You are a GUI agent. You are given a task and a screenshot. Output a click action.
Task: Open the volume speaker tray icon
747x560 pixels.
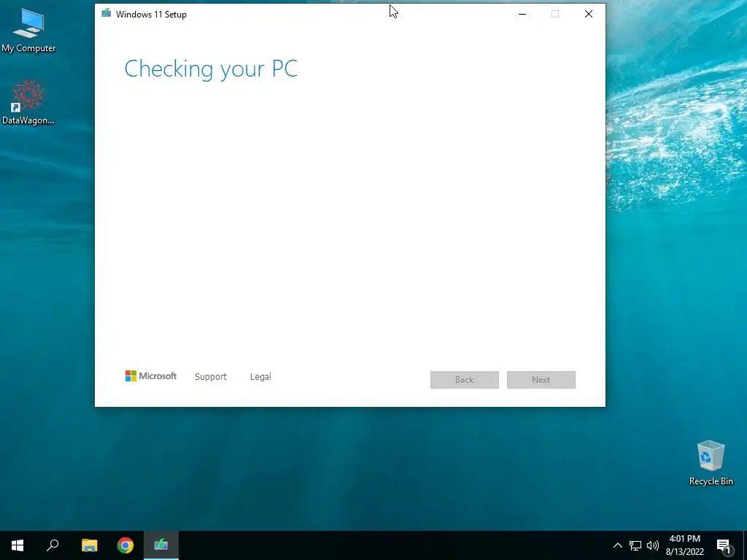pos(653,545)
